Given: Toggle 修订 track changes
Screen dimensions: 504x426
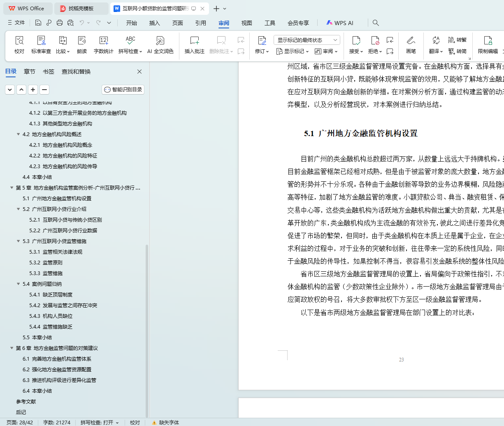Looking at the screenshot, I should point(262,45).
